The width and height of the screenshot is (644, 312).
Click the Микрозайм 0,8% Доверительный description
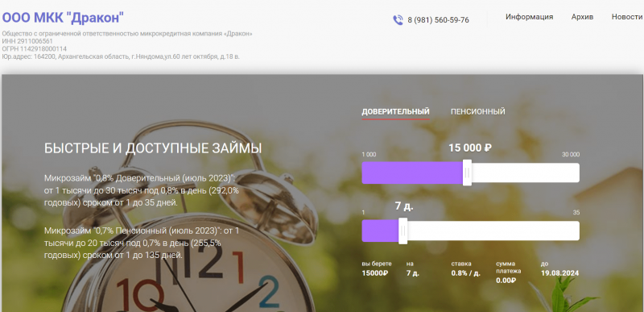tap(142, 190)
